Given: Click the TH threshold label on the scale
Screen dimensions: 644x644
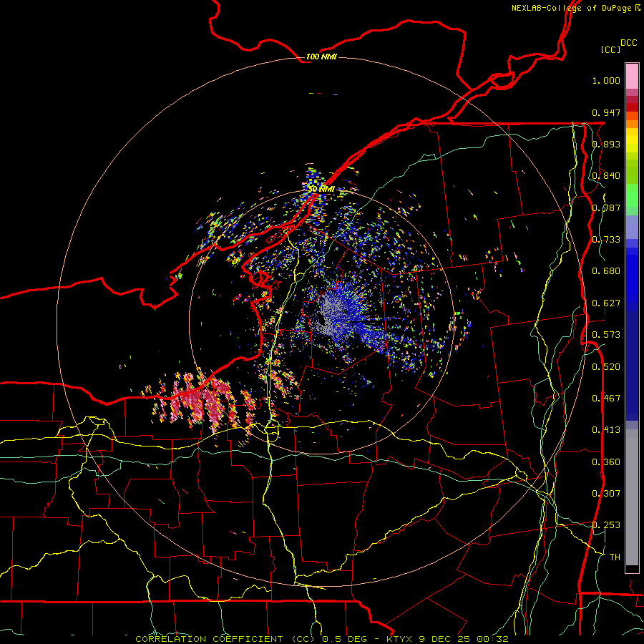Looking at the screenshot, I should (x=615, y=557).
